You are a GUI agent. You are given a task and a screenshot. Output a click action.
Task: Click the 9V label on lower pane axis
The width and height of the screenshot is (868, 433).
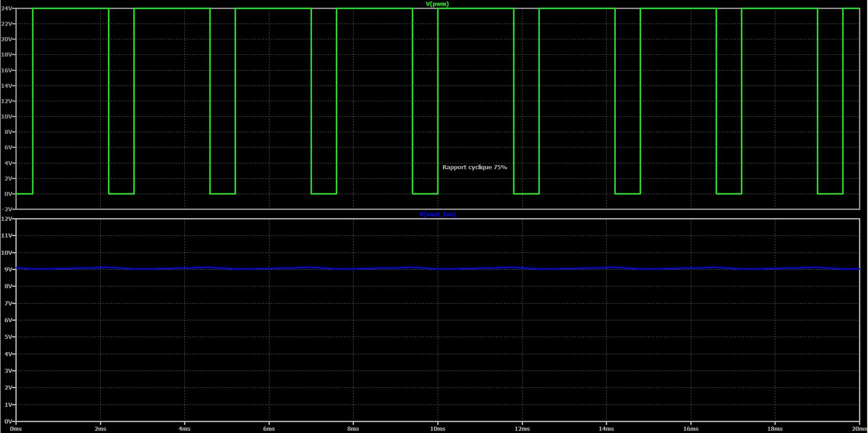point(8,269)
